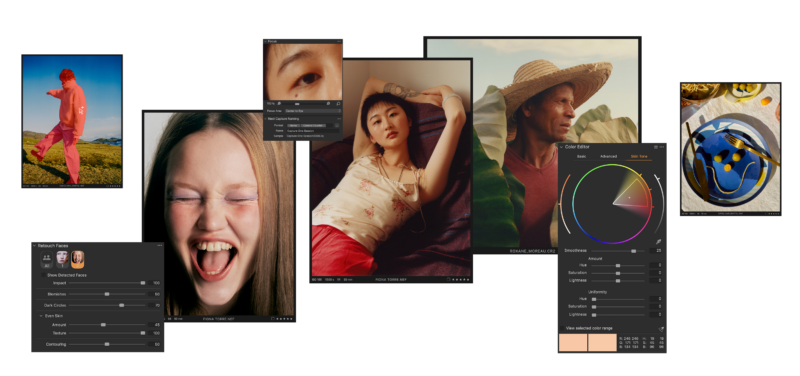Adjust the Impact slider
800x376 pixels.
click(107, 283)
